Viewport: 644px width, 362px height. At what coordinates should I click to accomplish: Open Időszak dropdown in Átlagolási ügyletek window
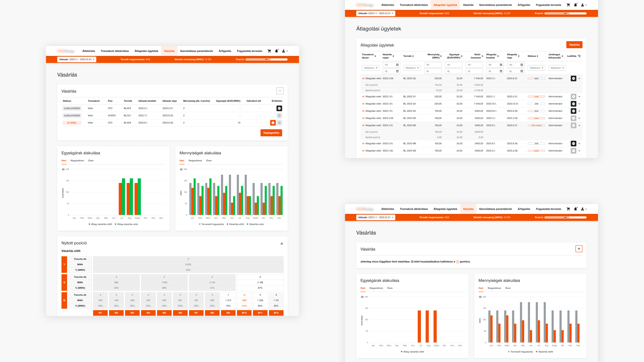(376, 14)
